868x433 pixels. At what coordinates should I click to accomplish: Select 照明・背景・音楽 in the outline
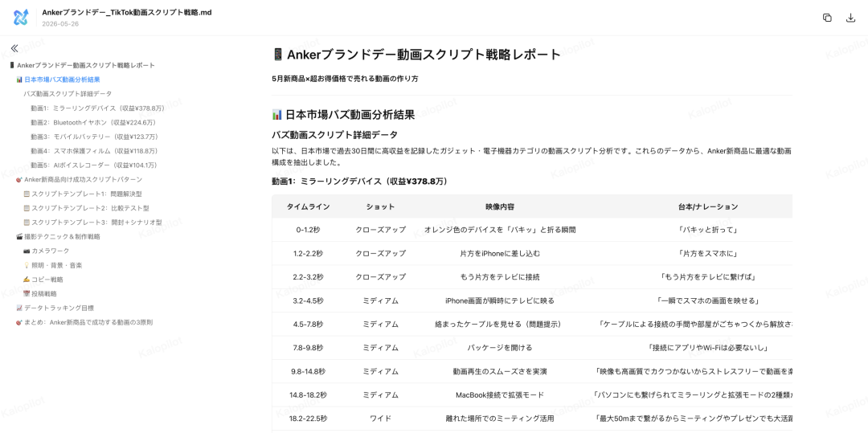(52, 265)
